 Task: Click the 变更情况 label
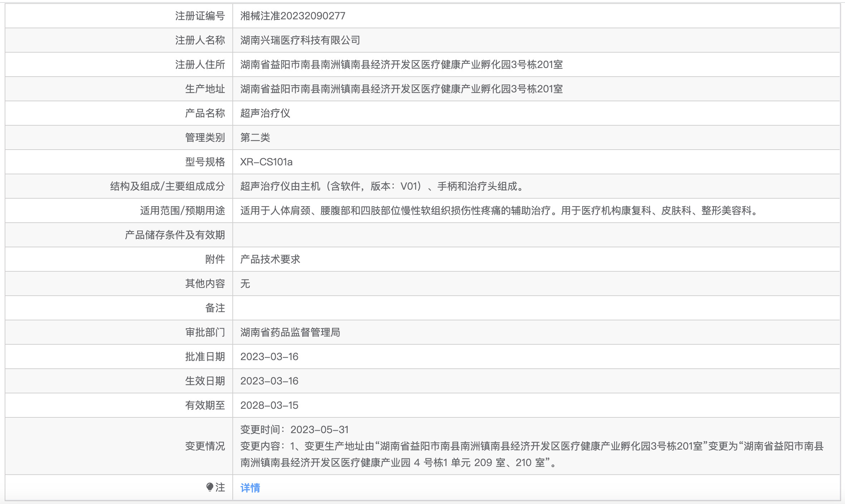205,446
